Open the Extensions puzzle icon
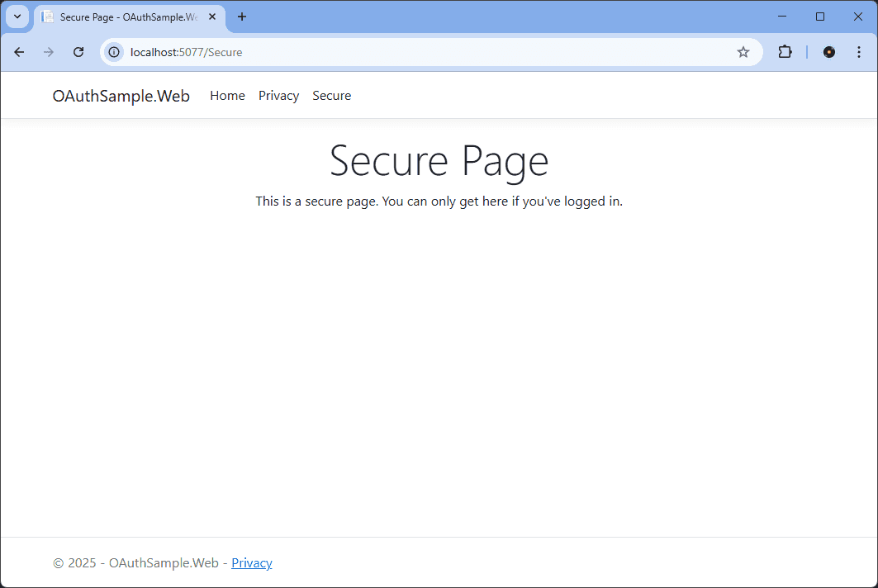Image resolution: width=878 pixels, height=588 pixels. point(785,52)
